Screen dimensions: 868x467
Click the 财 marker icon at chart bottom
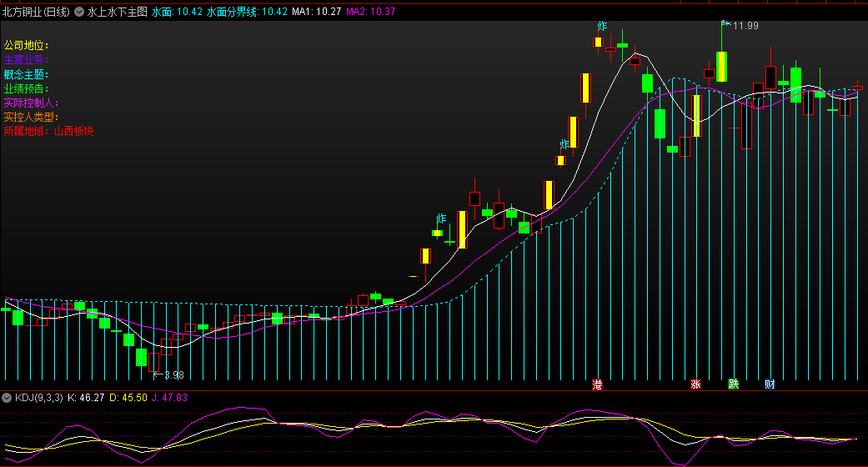point(770,384)
